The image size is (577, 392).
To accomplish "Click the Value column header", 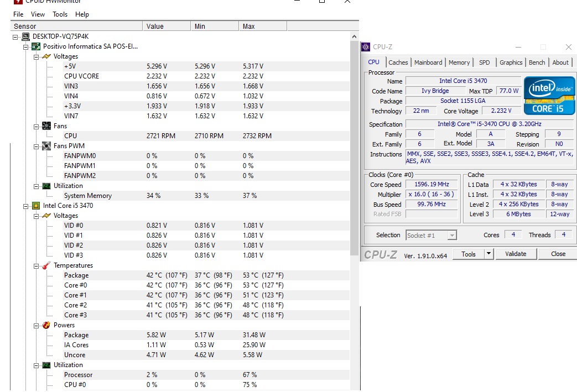I will 167,26.
